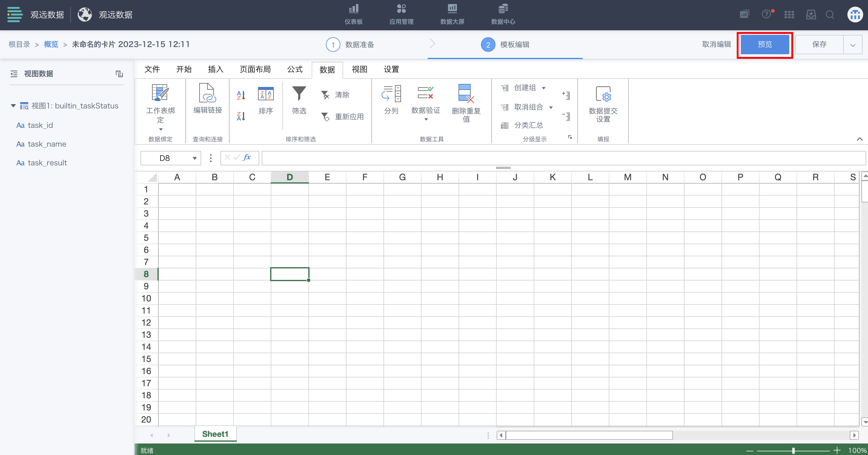
Task: Click the sort descending Z-A icon
Action: point(241,116)
